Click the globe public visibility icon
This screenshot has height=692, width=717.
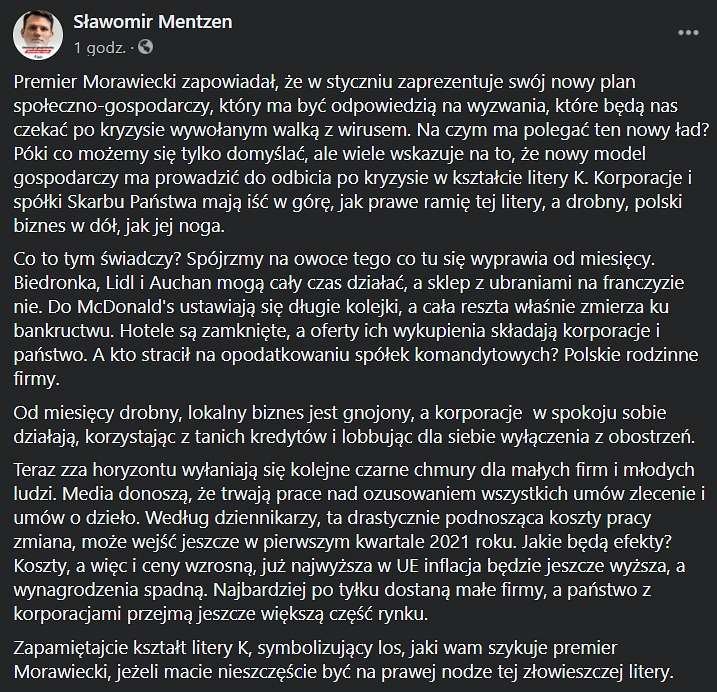point(145,47)
